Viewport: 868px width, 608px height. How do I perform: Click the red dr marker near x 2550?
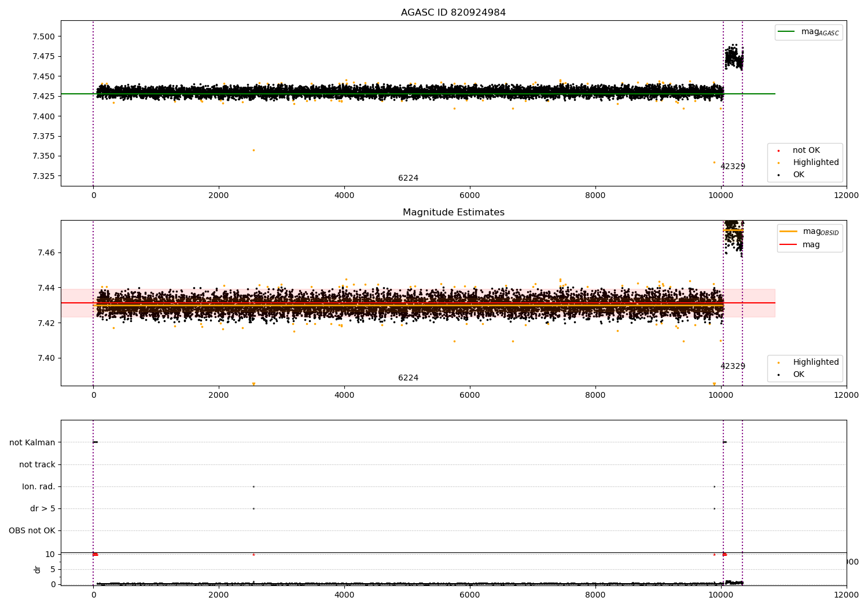coord(253,554)
